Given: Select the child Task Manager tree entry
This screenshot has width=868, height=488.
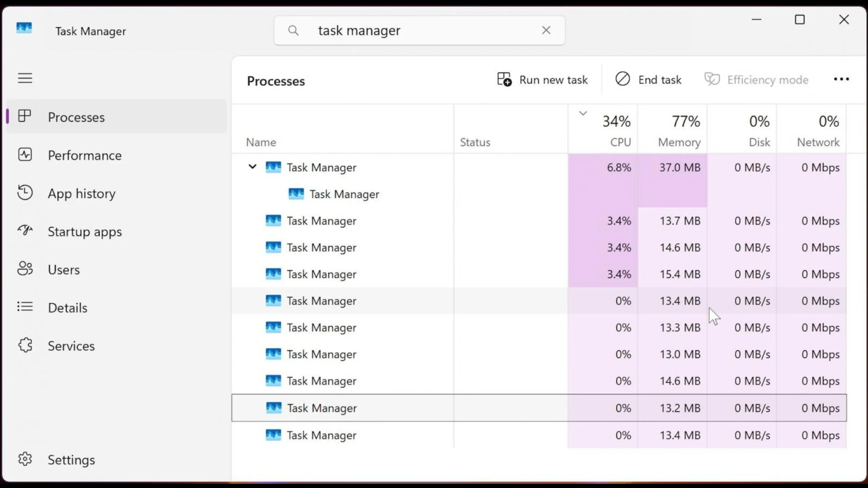Looking at the screenshot, I should tap(344, 194).
